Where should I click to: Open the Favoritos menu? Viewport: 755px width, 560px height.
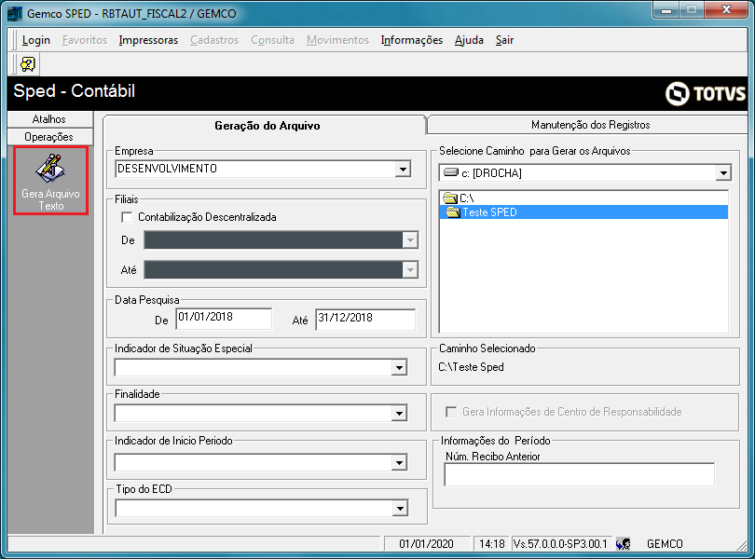pos(85,40)
